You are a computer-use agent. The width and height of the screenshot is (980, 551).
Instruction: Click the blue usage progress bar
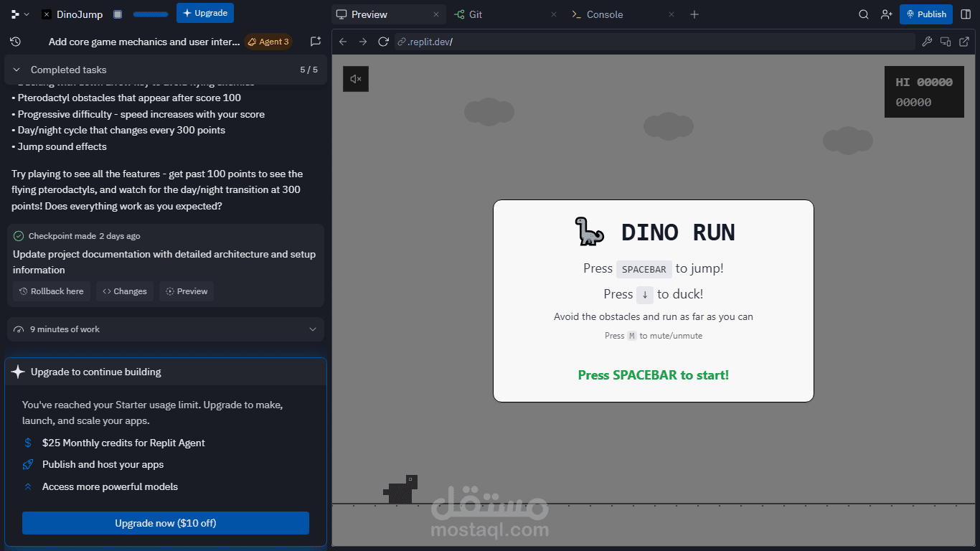coord(151,14)
